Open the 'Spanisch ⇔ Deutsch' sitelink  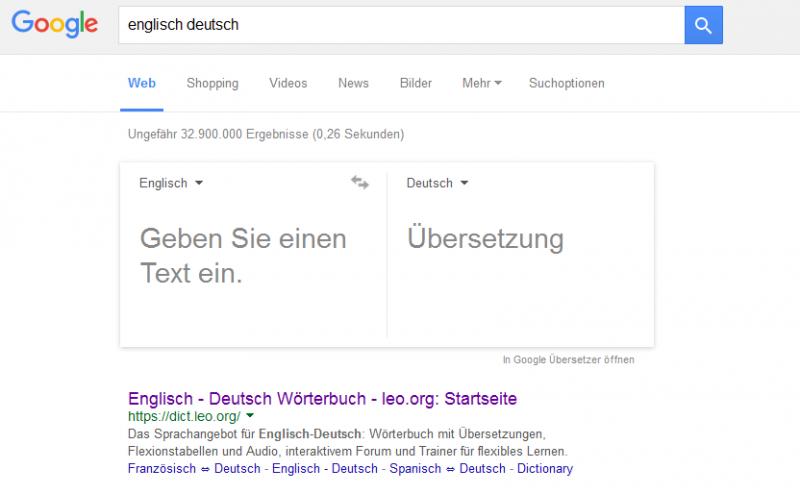[447, 468]
